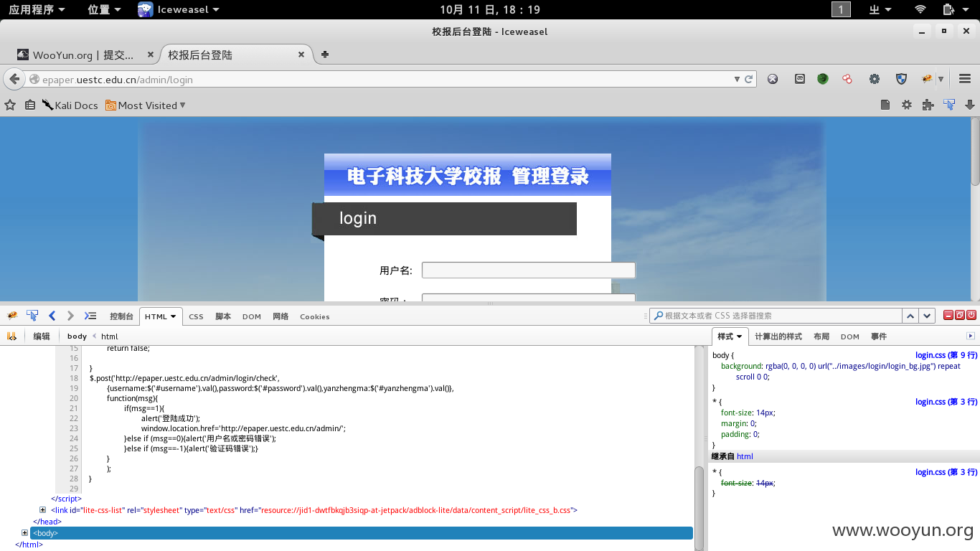Click the red circles extension icon
Viewport: 980px width, 551px height.
847,79
